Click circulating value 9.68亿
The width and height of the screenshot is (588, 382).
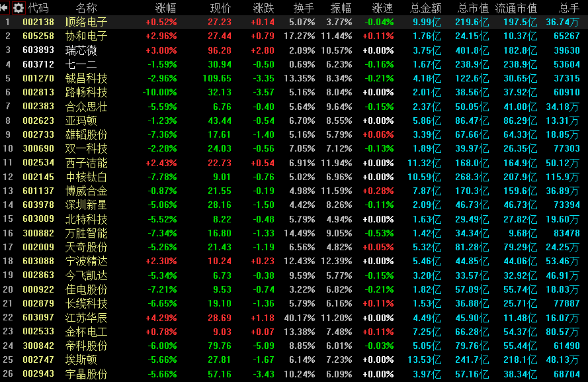pyautogui.click(x=523, y=233)
